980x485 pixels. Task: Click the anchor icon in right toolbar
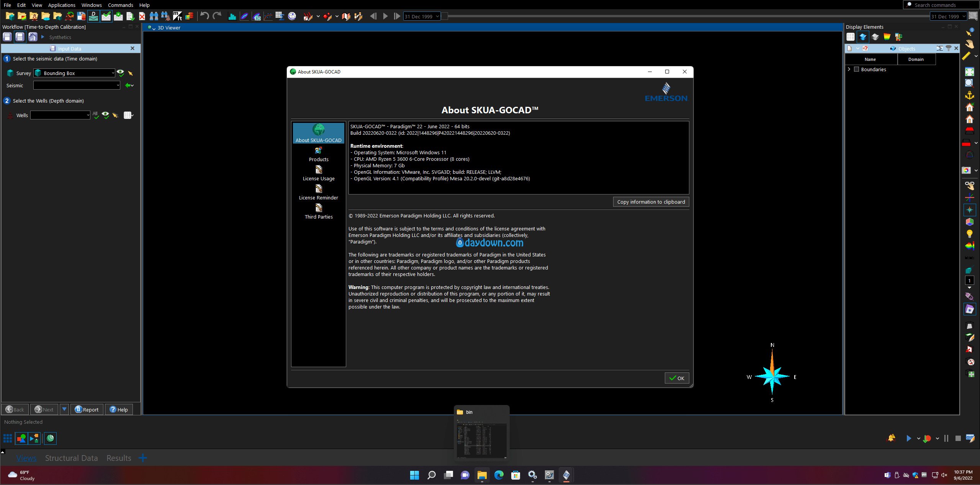pyautogui.click(x=969, y=95)
